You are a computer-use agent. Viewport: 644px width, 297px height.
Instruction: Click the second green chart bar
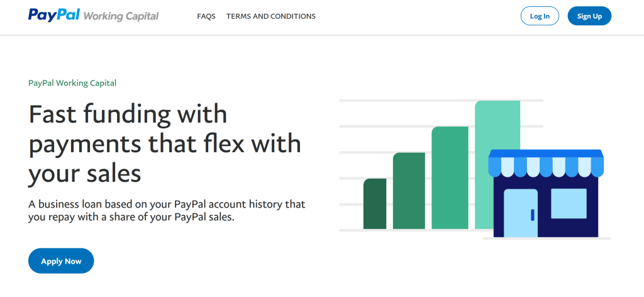(409, 191)
